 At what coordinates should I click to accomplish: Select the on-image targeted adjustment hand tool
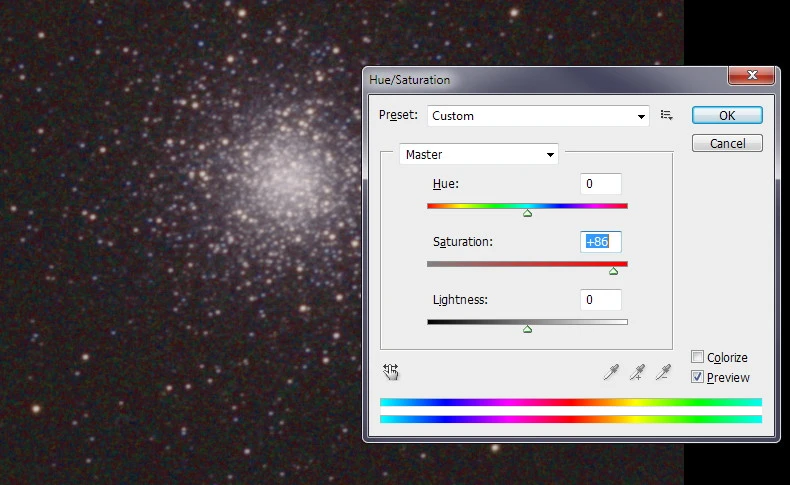click(x=391, y=372)
